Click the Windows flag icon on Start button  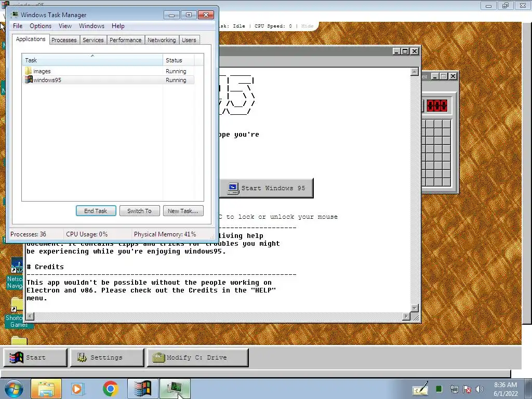pyautogui.click(x=16, y=357)
